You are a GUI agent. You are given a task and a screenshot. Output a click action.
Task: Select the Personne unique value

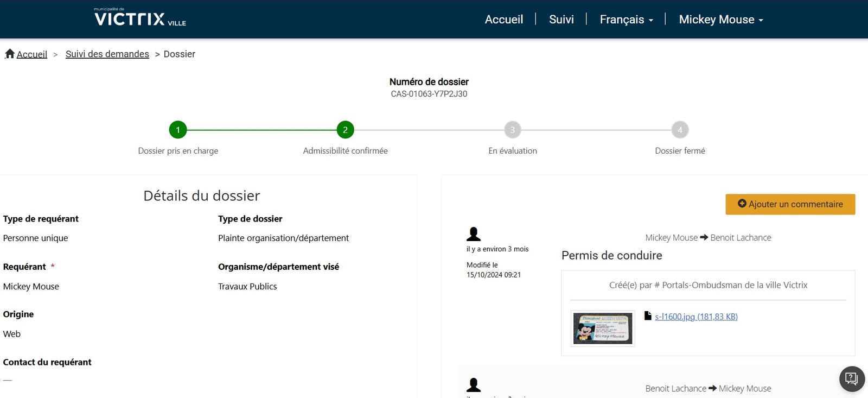36,238
